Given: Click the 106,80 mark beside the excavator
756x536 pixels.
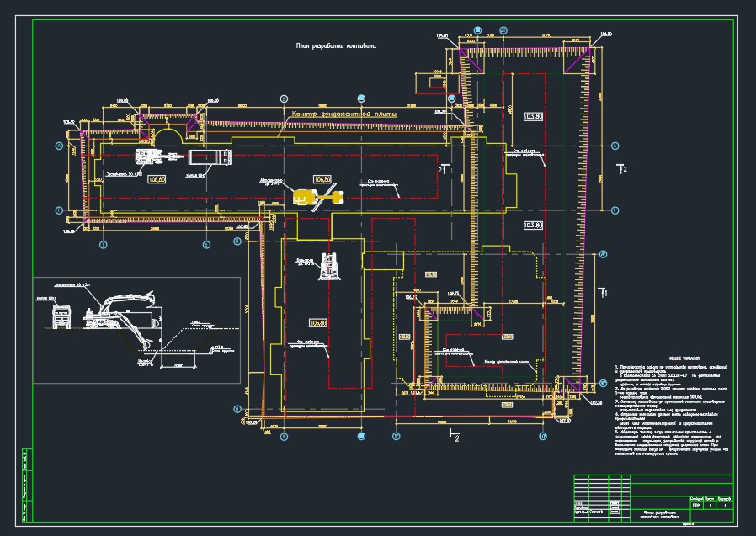Looking at the screenshot, I should click(157, 179).
